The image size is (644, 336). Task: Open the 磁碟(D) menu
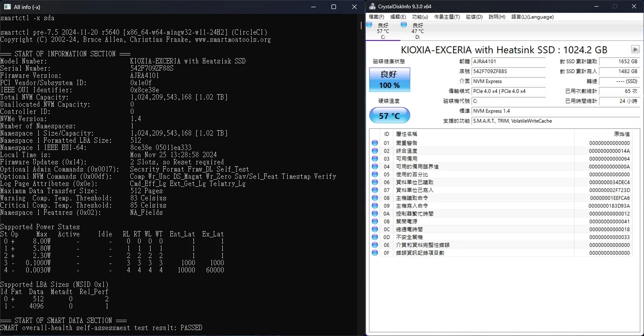point(474,17)
